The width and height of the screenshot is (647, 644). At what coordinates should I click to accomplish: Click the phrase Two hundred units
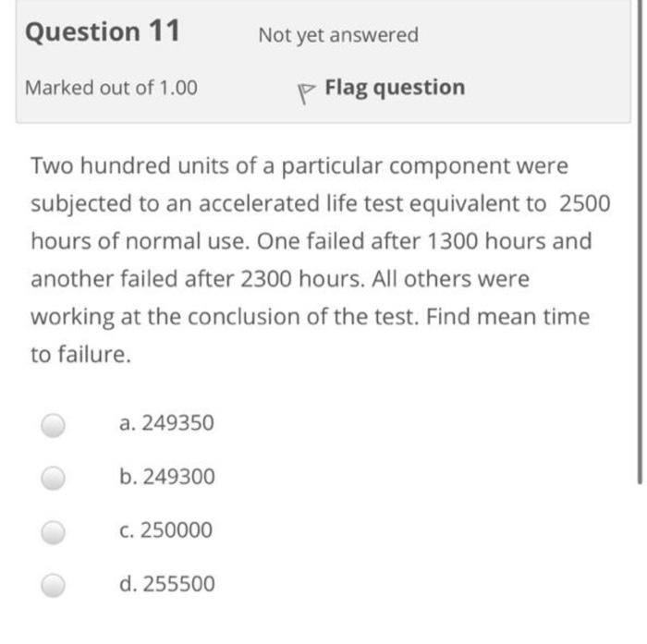click(x=129, y=165)
